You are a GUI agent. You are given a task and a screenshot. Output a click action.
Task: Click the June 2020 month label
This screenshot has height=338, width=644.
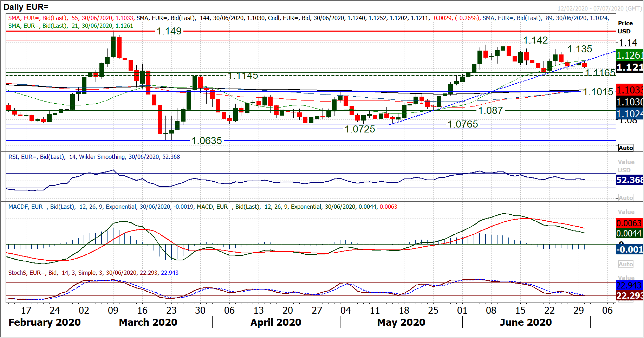click(526, 322)
